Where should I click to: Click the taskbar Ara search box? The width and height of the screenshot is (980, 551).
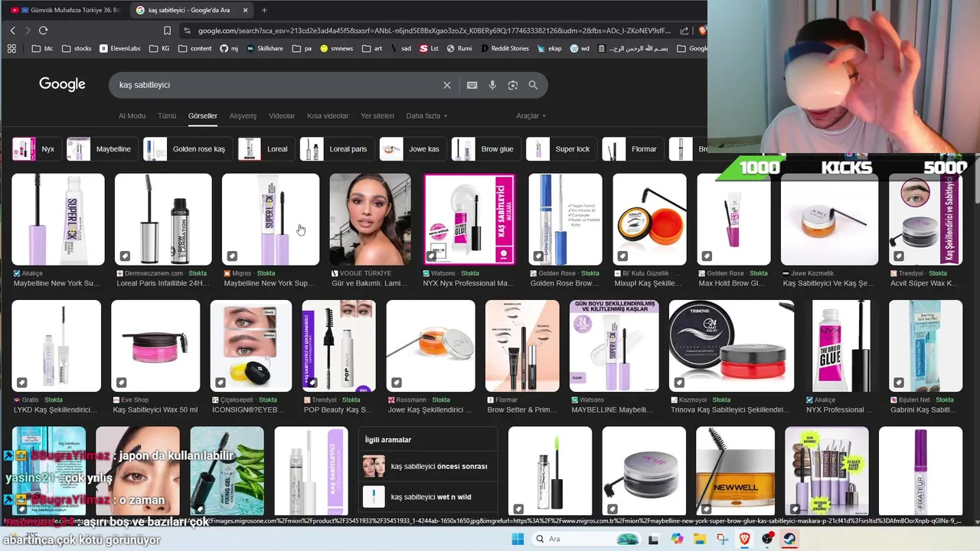click(x=586, y=539)
